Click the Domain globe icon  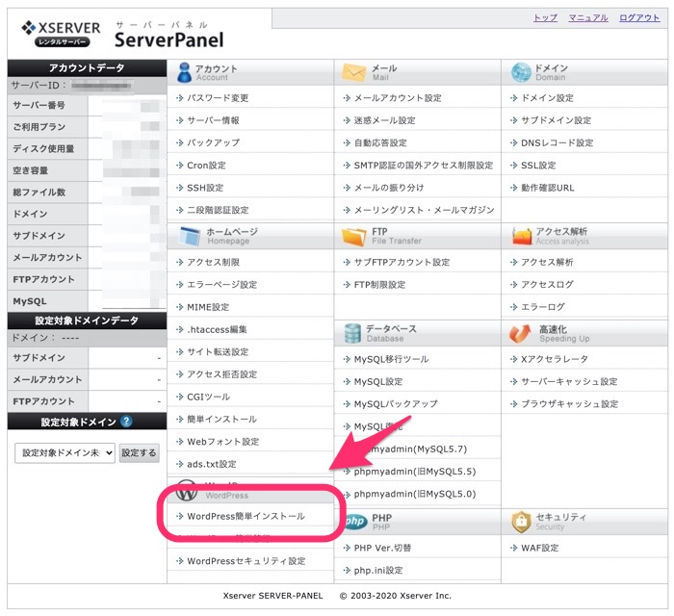521,72
